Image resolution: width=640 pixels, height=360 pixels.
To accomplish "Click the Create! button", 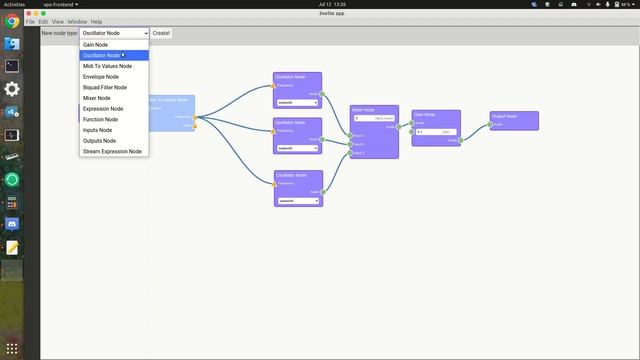I will click(x=161, y=33).
